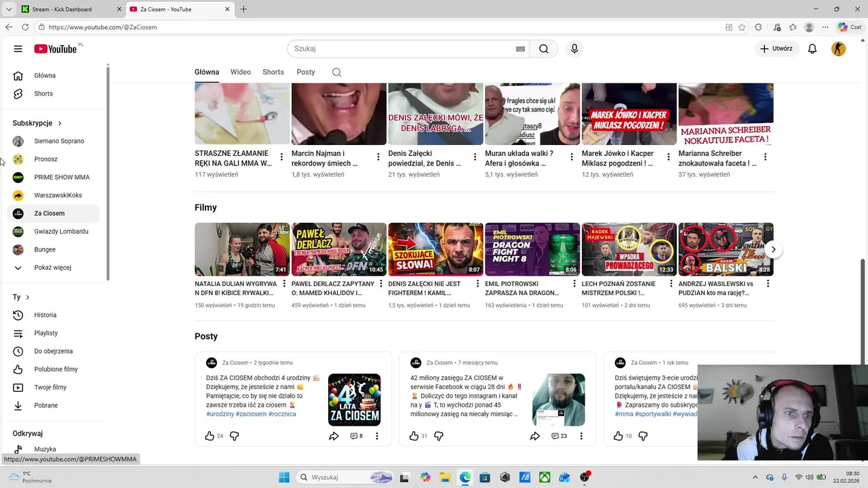Switch to the Shorts channel tab
Viewport: 868px width, 488px height.
tap(273, 72)
